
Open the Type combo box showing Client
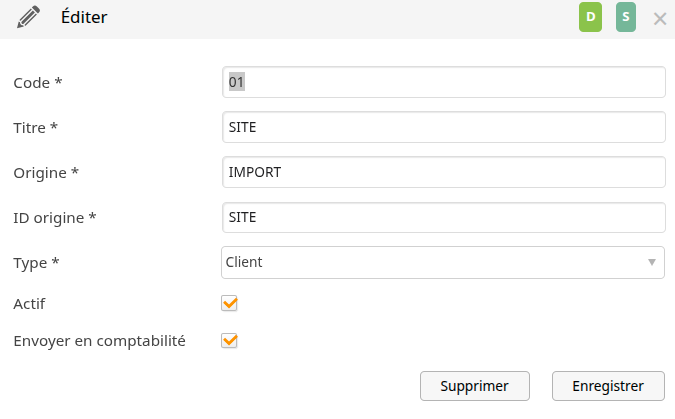tap(443, 262)
